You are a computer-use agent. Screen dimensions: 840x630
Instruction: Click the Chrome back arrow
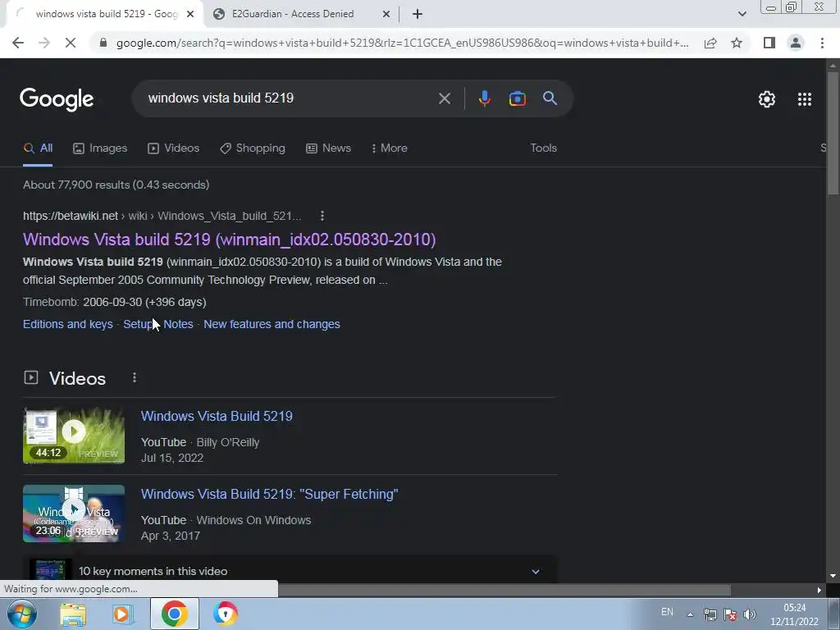pos(18,43)
